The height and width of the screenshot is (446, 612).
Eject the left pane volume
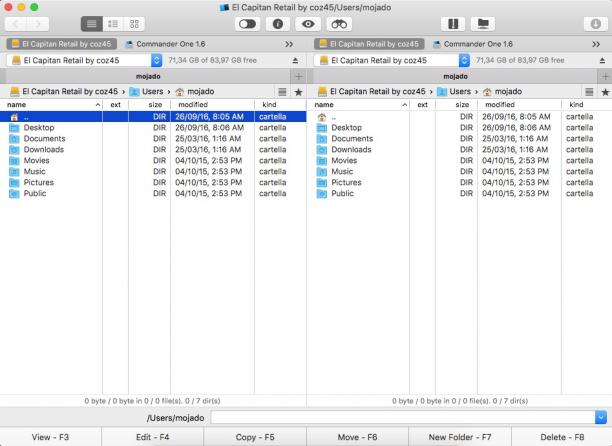coord(295,60)
